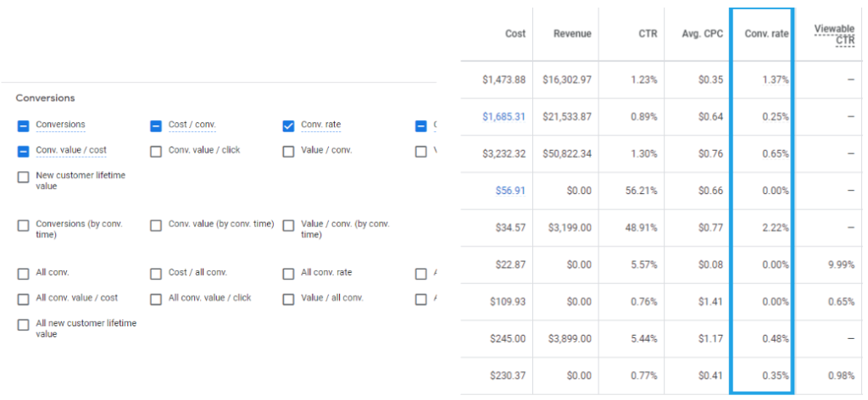The width and height of the screenshot is (868, 400).
Task: Toggle Conv. value / cost checkbox
Action: point(23,151)
